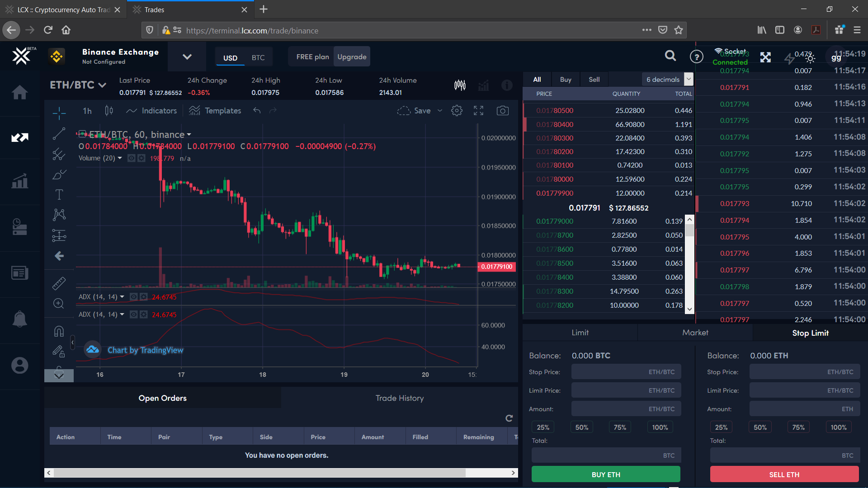This screenshot has width=868, height=488.
Task: Click the BUY ETH button
Action: (x=605, y=474)
